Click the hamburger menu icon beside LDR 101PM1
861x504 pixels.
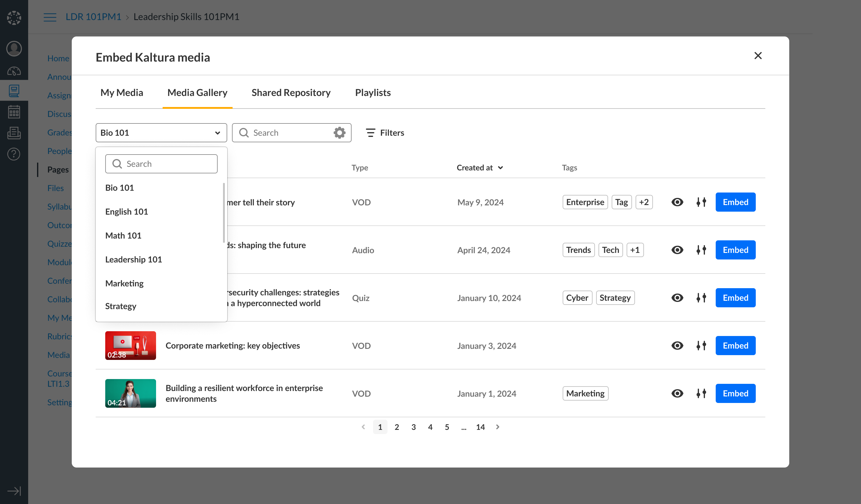[x=50, y=17]
